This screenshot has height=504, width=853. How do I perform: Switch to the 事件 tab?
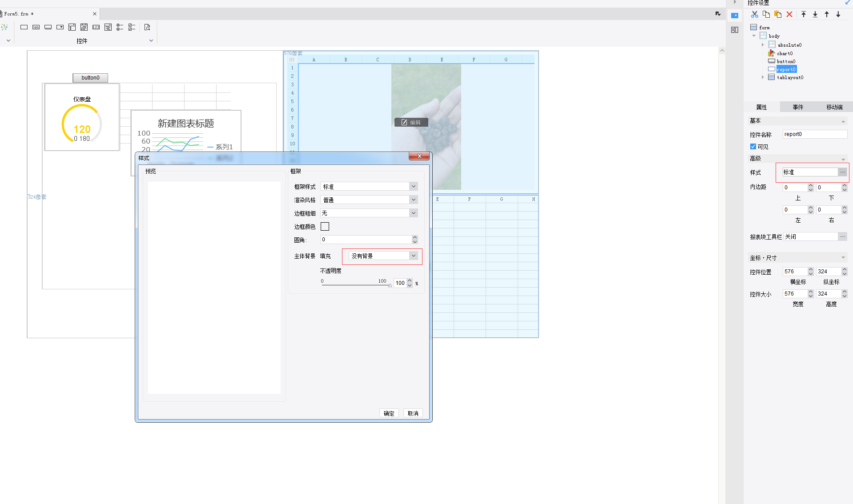click(x=798, y=107)
